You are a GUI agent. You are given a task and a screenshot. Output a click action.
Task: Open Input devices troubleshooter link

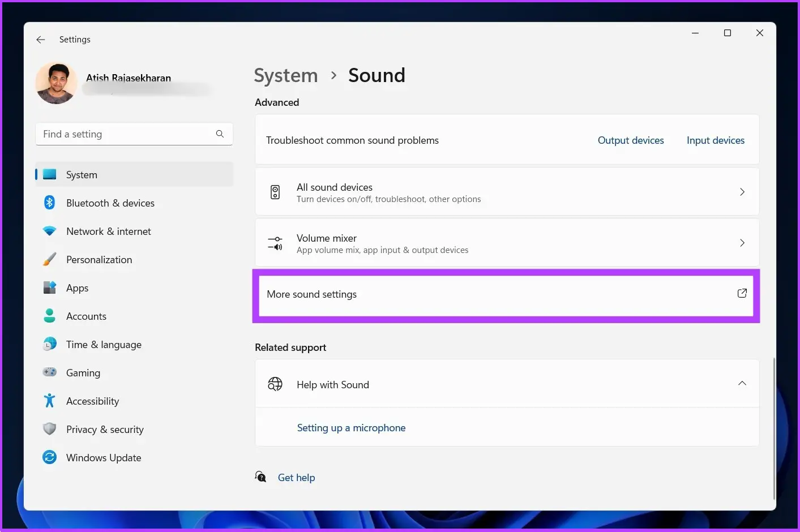[x=715, y=140]
